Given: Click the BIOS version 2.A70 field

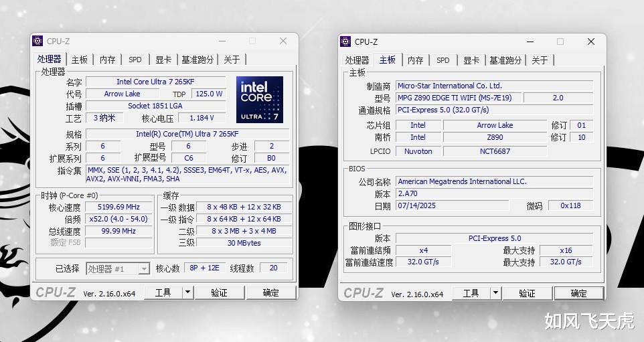Looking at the screenshot, I should 495,193.
